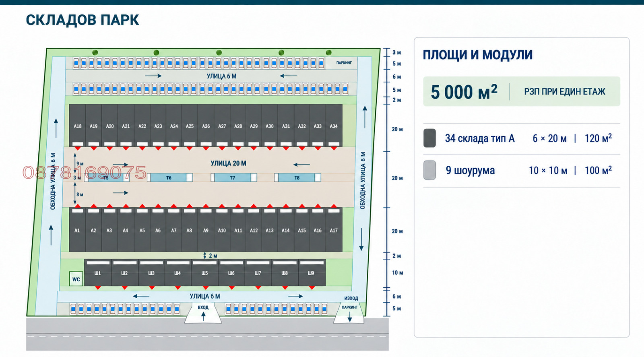Choose warehouse unit A5
This screenshot has width=644, height=357.
pos(142,230)
